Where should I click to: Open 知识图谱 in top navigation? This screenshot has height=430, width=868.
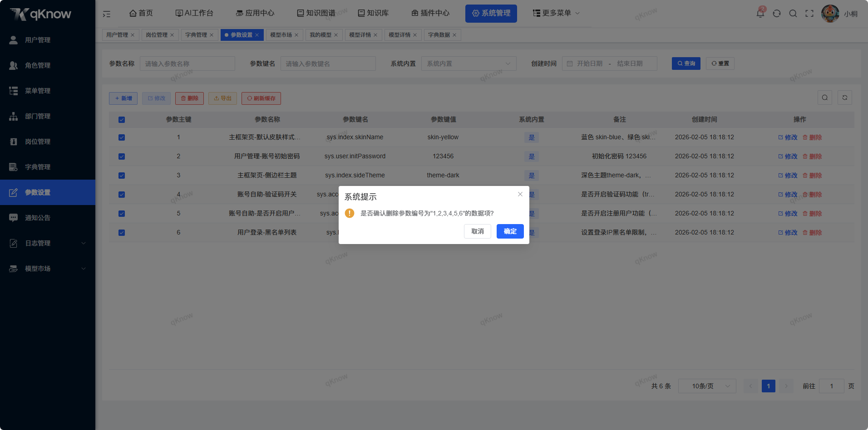[316, 13]
